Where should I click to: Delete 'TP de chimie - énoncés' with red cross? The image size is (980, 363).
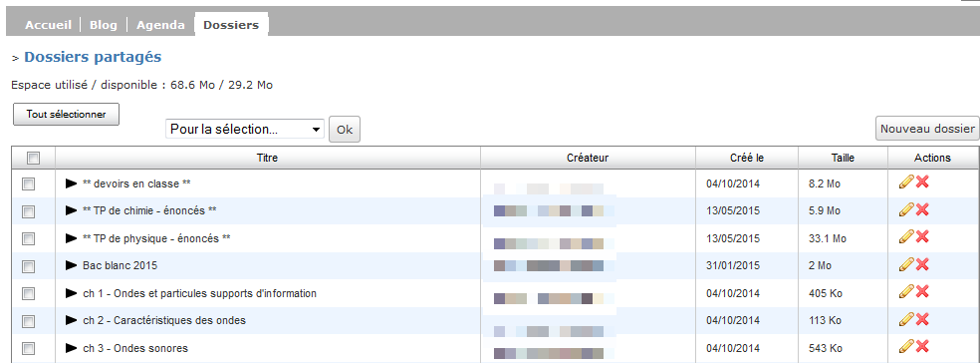922,209
